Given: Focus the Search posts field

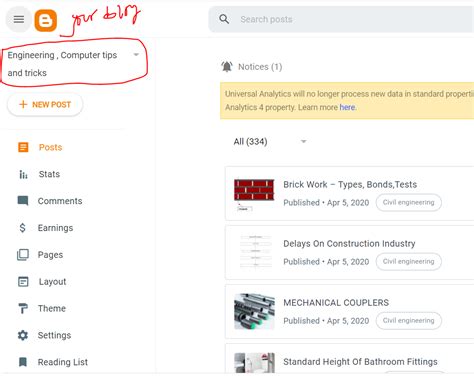Looking at the screenshot, I should pyautogui.click(x=341, y=19).
